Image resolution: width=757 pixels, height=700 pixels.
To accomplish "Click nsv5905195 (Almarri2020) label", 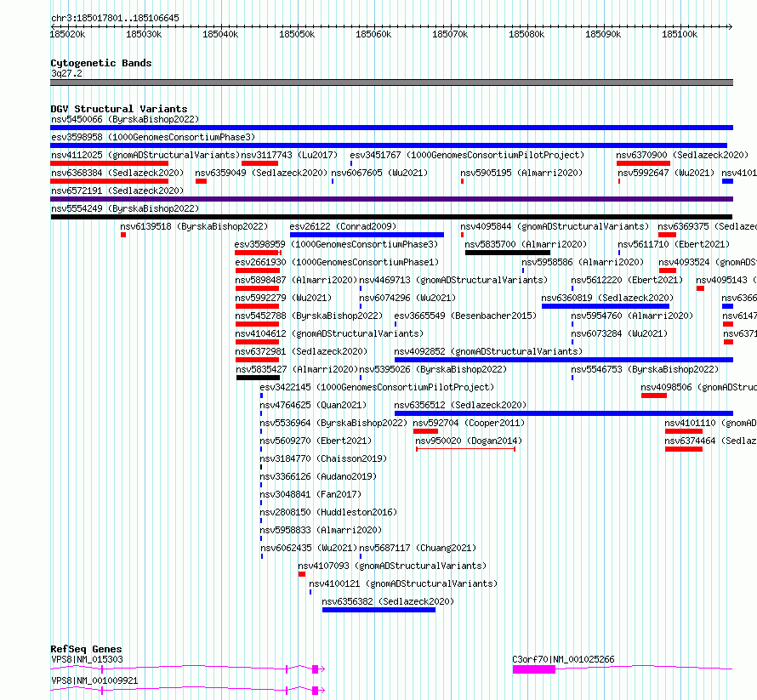I will pyautogui.click(x=521, y=173).
